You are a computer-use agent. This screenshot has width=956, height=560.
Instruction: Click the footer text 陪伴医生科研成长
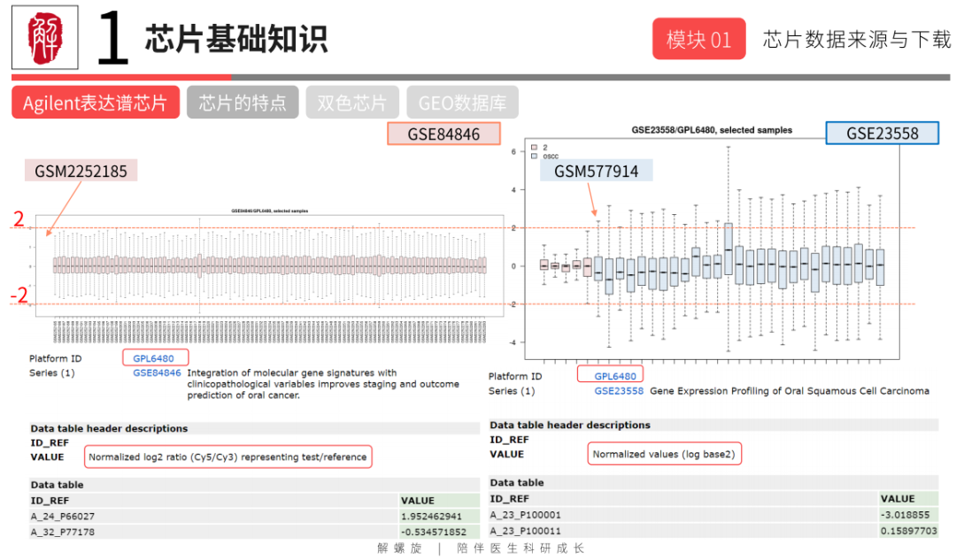520,548
